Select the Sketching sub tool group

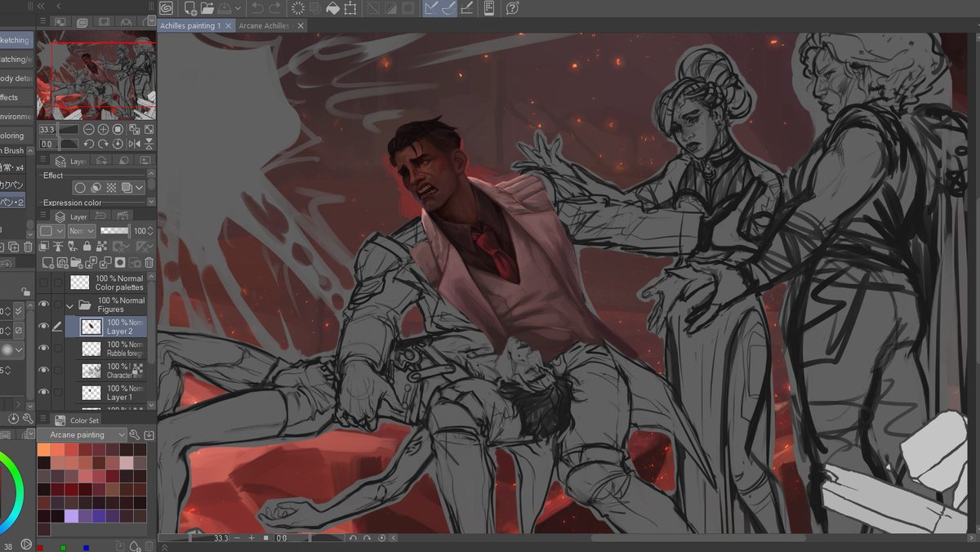[x=15, y=40]
